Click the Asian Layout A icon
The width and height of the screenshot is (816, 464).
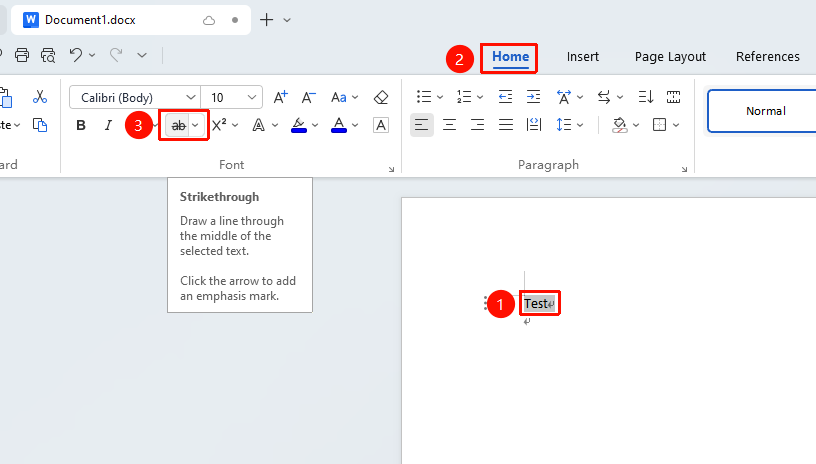click(x=564, y=97)
